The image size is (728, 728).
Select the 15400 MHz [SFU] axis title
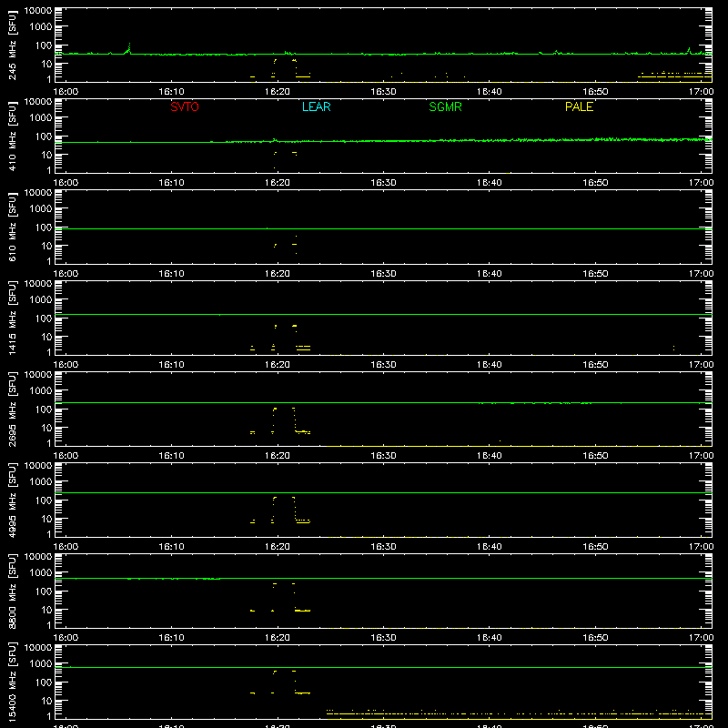(12, 682)
